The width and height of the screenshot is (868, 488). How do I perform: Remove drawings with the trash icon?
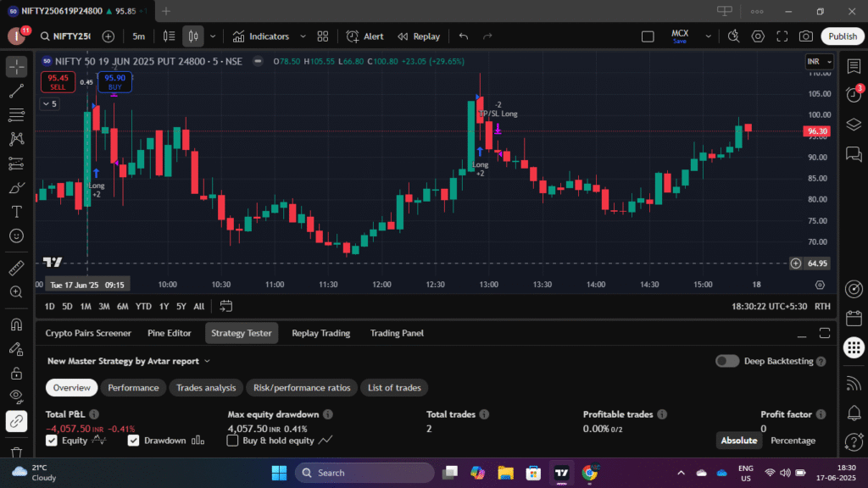coord(17,452)
